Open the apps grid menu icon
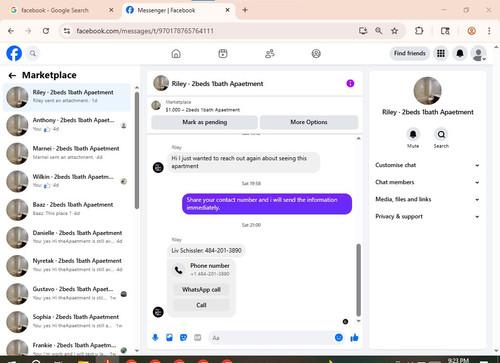The height and width of the screenshot is (363, 500). [x=441, y=53]
